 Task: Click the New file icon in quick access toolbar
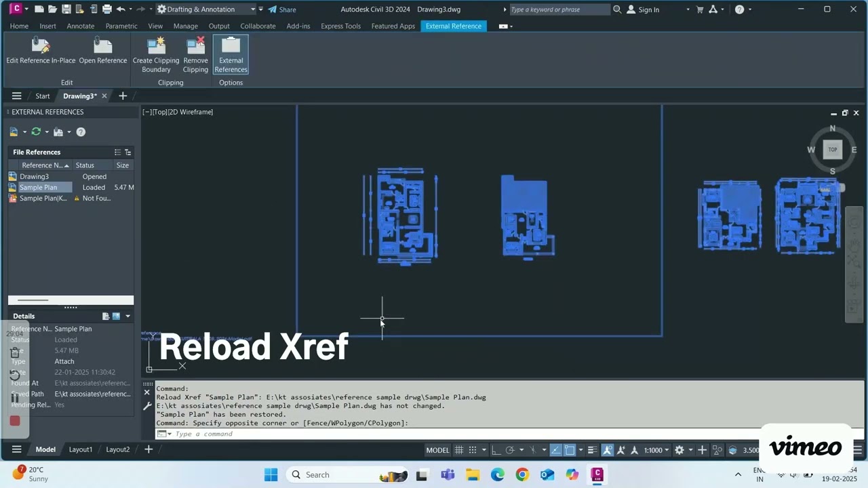coord(39,9)
